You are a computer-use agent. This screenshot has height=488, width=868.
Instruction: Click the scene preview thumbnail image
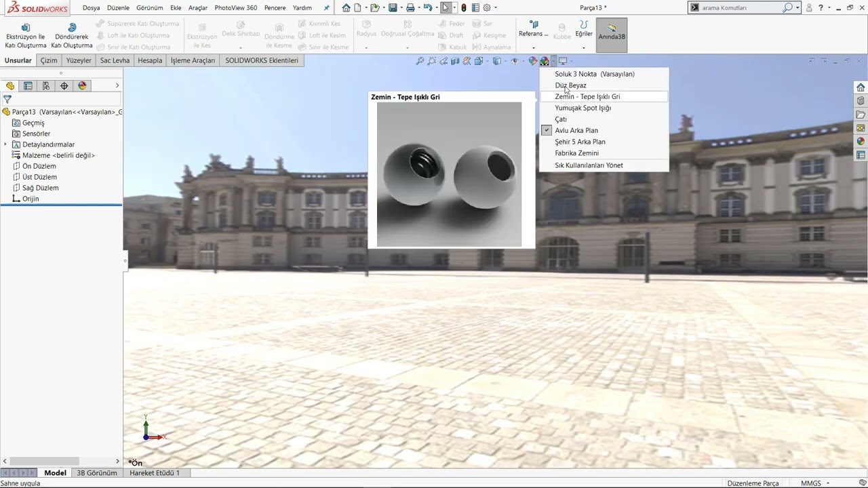(449, 174)
